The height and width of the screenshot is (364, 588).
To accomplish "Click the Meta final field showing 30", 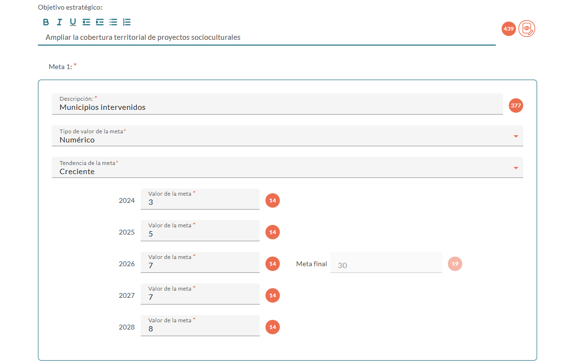I will click(387, 265).
